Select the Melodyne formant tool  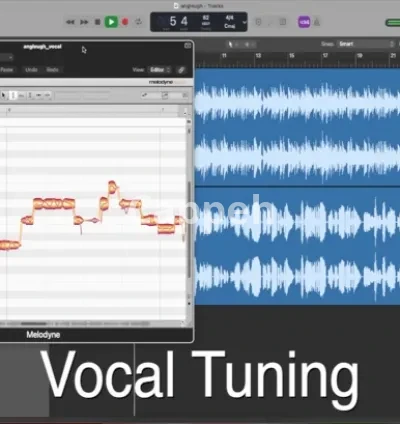[21, 96]
